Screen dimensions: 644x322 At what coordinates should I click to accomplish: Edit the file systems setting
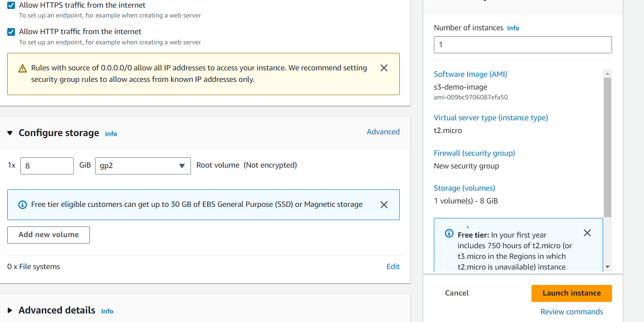(393, 267)
